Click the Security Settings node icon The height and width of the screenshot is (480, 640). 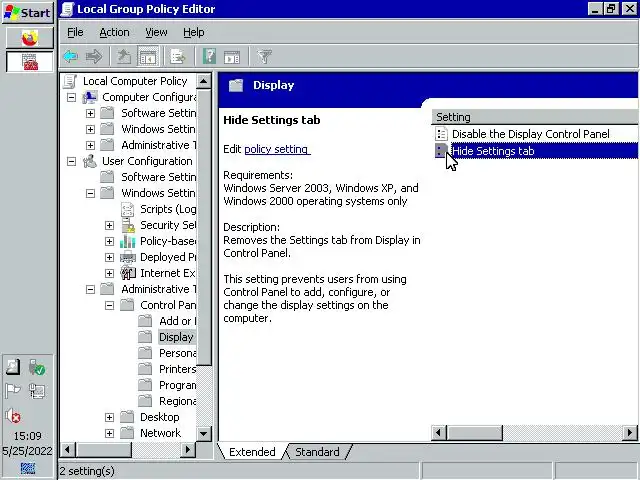(128, 225)
